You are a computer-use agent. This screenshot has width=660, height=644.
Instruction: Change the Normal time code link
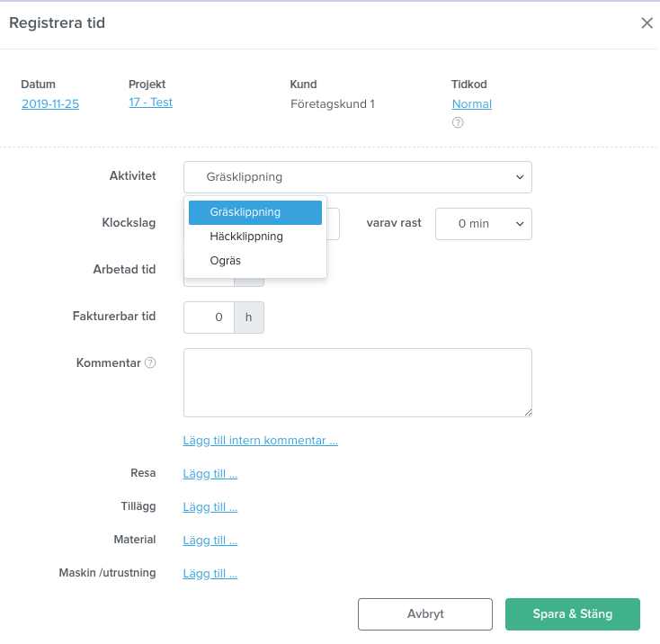[x=471, y=104]
